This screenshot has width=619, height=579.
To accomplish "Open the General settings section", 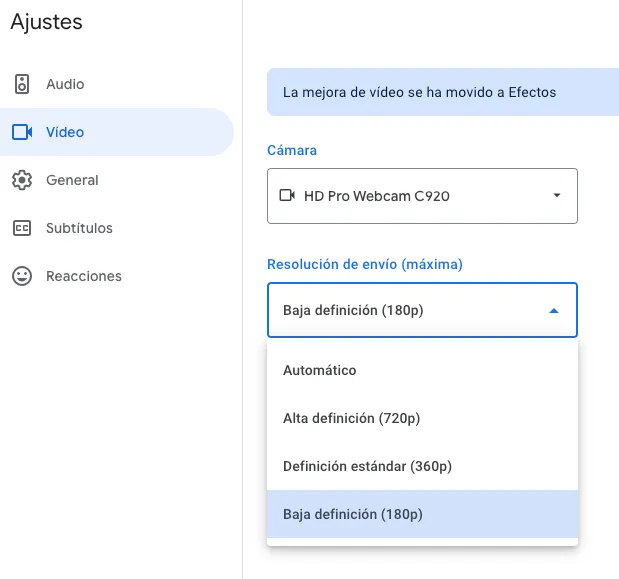I will [x=72, y=180].
